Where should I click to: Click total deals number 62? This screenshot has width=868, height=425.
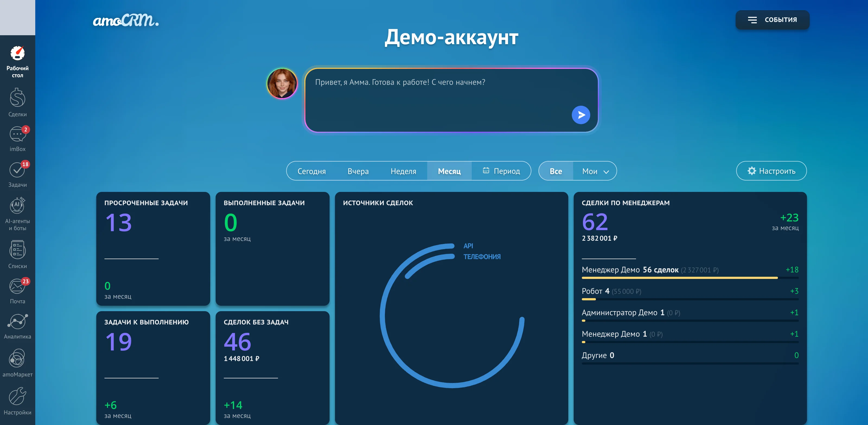pos(595,222)
